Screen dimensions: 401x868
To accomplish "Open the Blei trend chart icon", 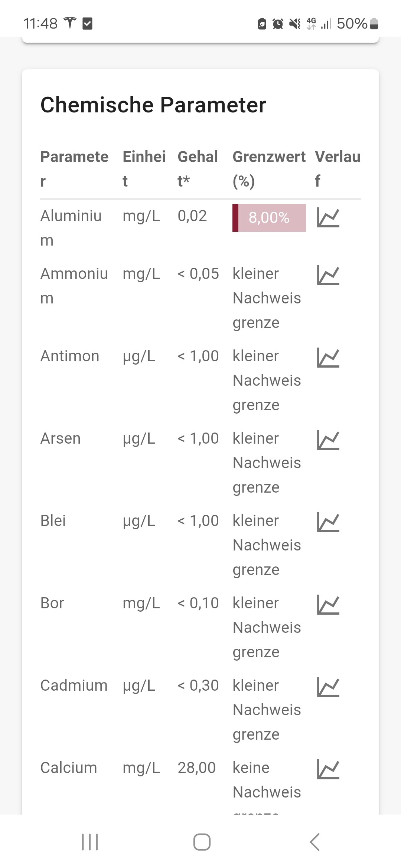I will 328,523.
